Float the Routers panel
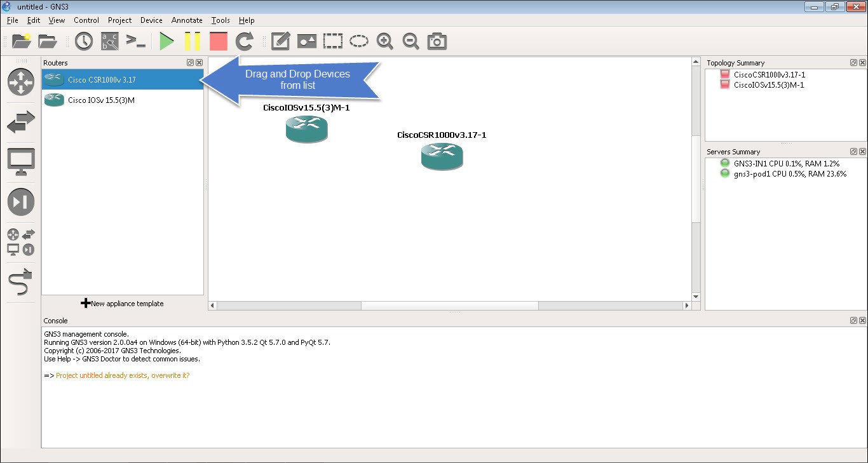Screen dimensions: 868x463 click(190, 63)
